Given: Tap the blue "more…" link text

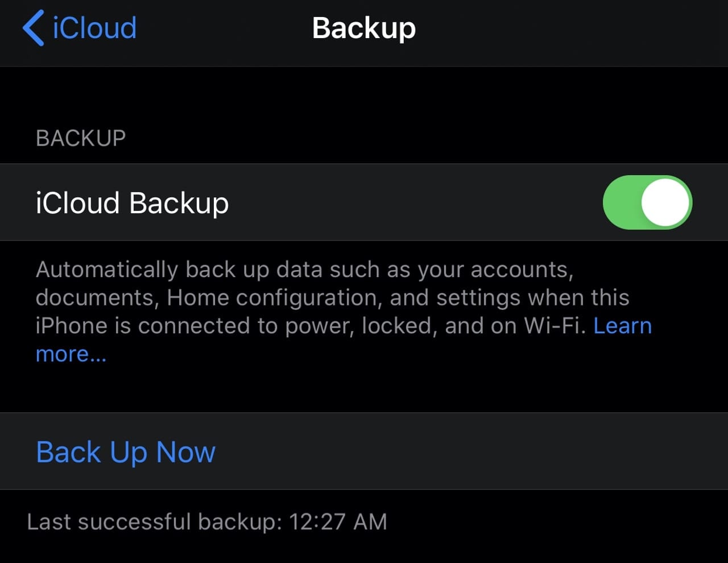Looking at the screenshot, I should 71,354.
